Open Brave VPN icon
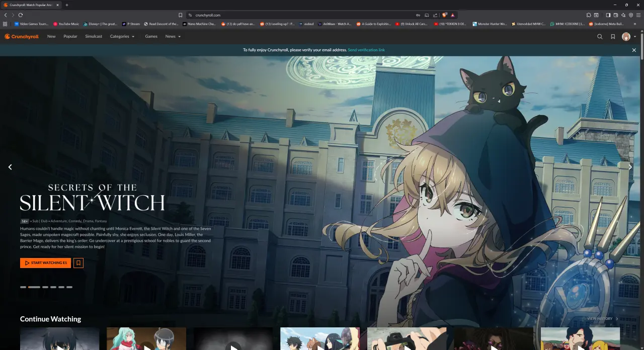Viewport: 644px width, 350px height. tap(631, 15)
